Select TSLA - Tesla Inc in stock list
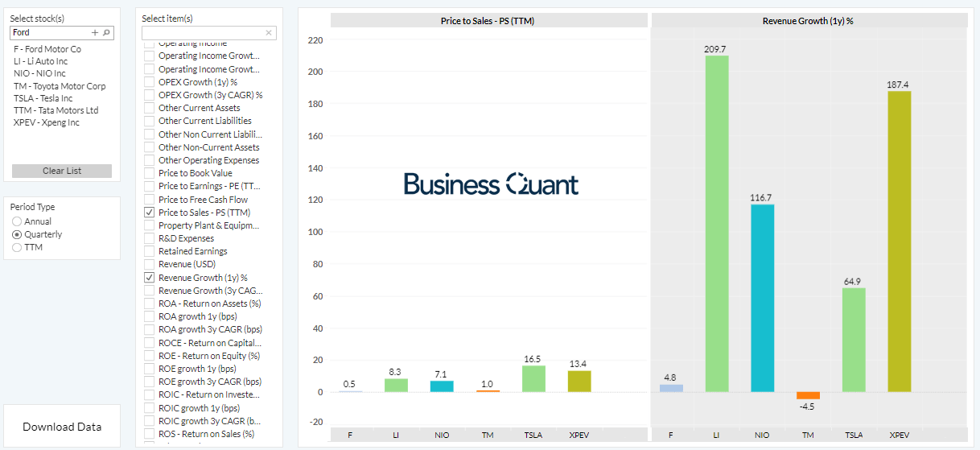980x450 pixels. (x=43, y=98)
